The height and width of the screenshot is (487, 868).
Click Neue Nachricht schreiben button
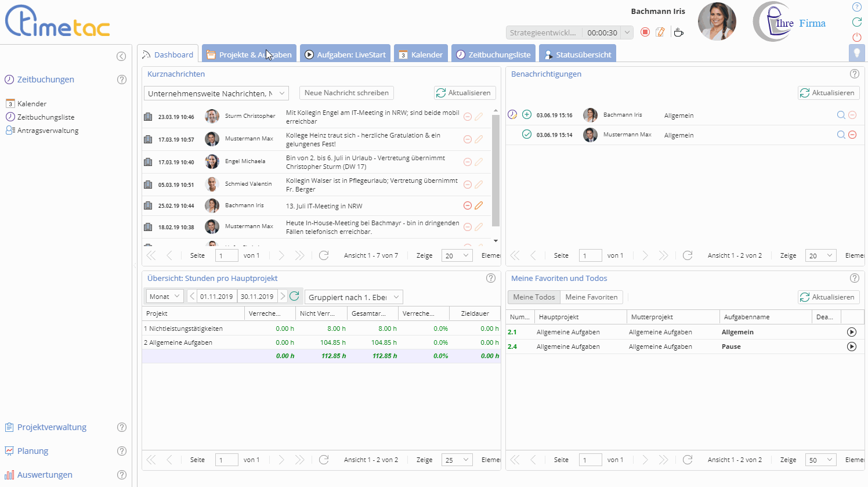point(346,93)
